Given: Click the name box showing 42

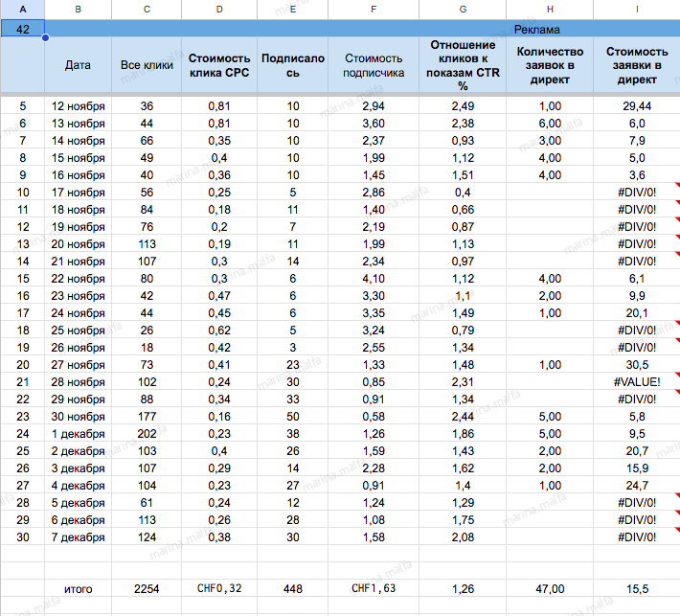Looking at the screenshot, I should [x=23, y=29].
